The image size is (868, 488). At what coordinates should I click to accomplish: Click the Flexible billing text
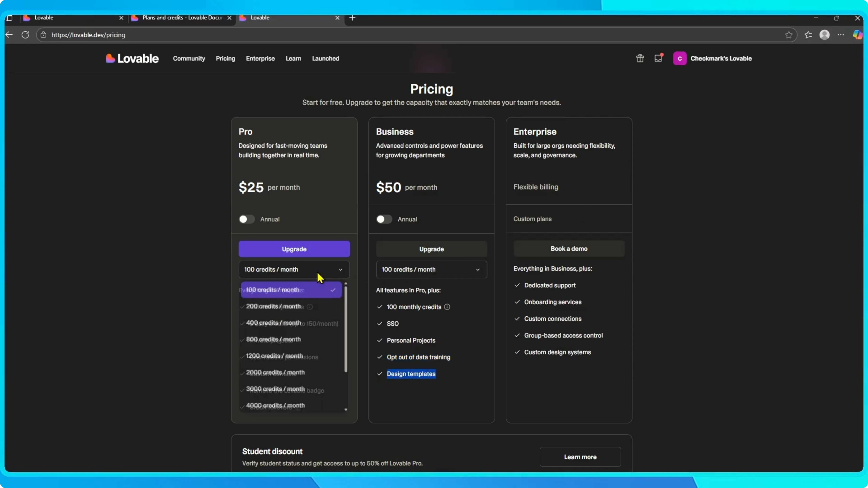536,187
